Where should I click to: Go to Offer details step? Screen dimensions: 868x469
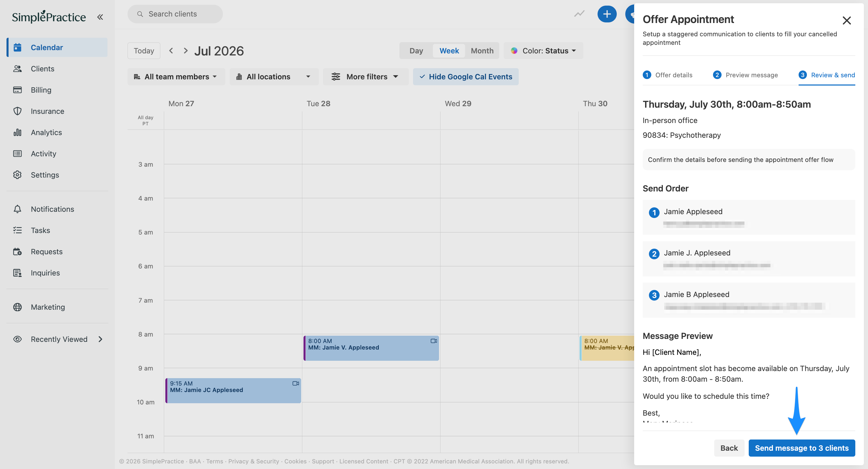pos(668,75)
